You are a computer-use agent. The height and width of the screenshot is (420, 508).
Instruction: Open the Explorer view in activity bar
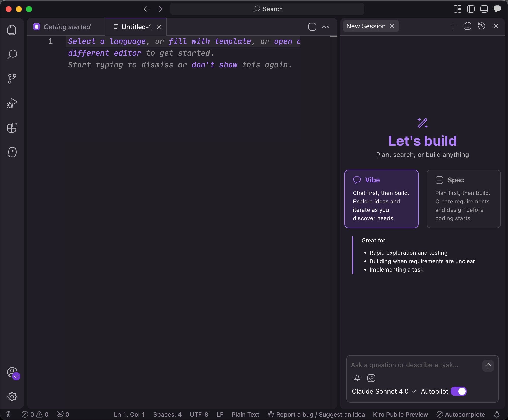click(12, 30)
